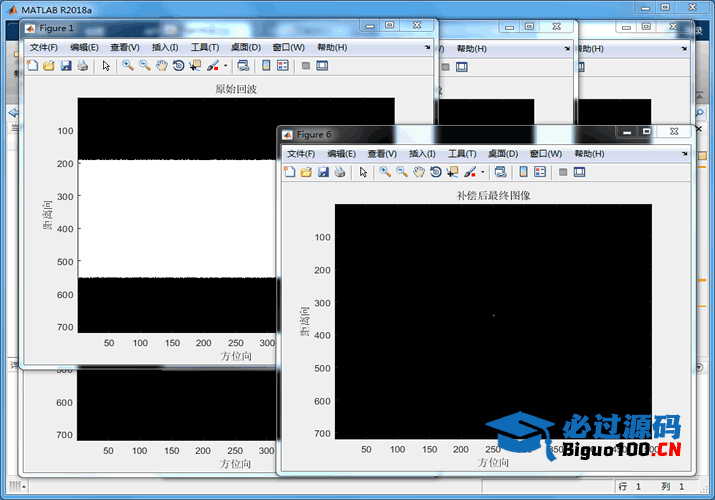Click Hide Plot Tools icon in Figure 6

click(x=563, y=172)
